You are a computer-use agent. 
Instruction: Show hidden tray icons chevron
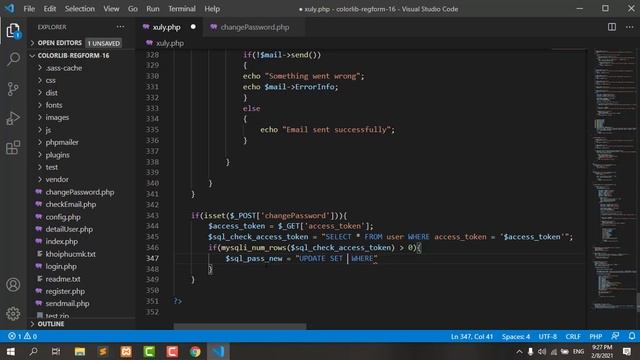click(519, 351)
